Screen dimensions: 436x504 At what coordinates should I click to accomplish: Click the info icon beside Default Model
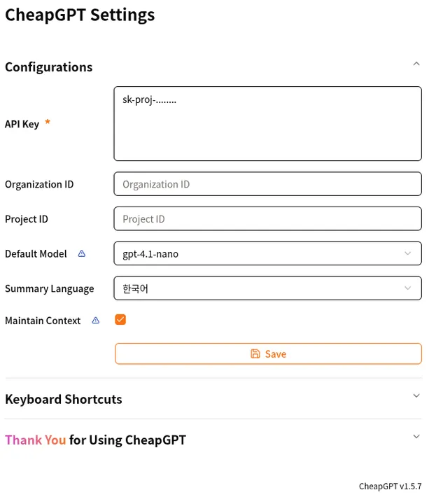click(x=81, y=254)
